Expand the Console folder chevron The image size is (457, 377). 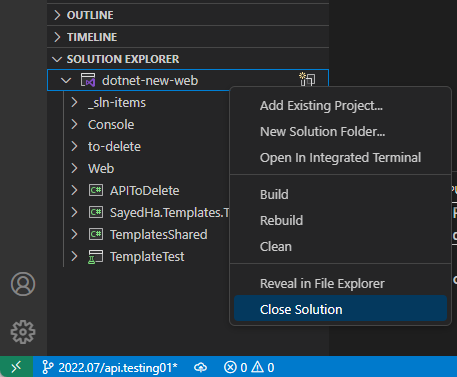74,124
